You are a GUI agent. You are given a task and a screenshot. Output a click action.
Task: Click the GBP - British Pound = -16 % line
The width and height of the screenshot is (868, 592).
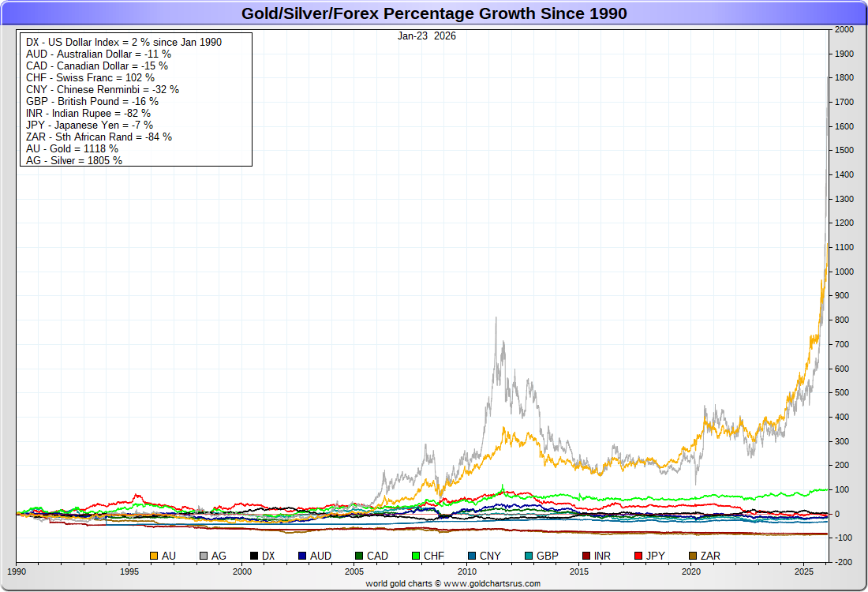[x=92, y=101]
